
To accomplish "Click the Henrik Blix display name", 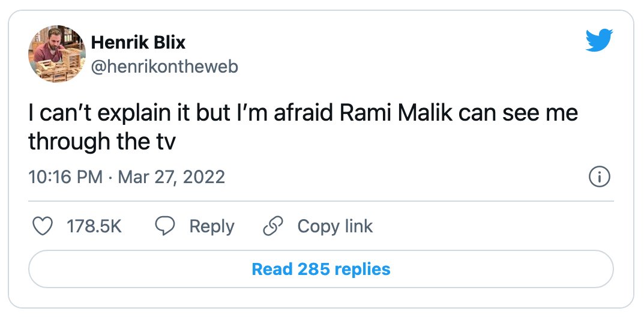I will 138,43.
